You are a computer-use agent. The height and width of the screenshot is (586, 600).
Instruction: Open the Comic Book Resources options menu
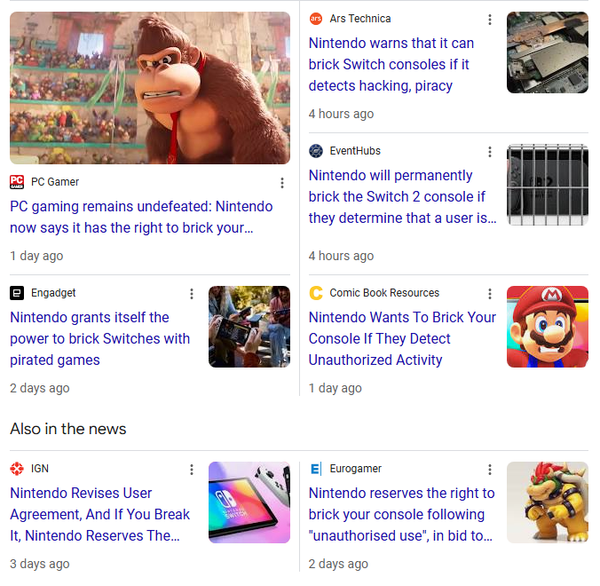tap(490, 294)
